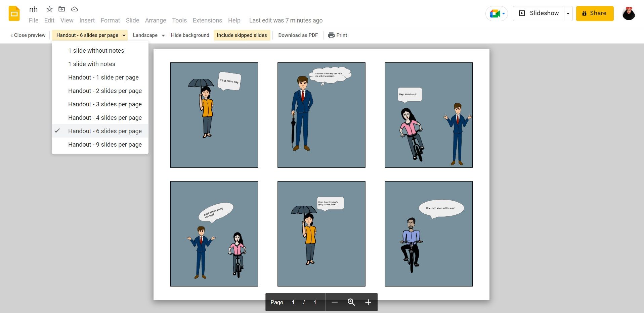Screen dimensions: 644x313
Task: Move the presentation to a folder
Action: [61, 9]
